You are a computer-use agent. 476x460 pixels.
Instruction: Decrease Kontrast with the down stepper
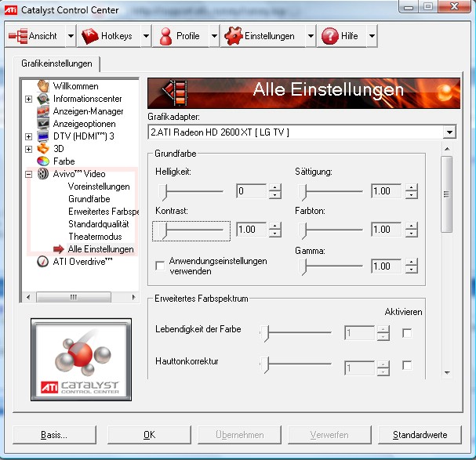coord(275,234)
